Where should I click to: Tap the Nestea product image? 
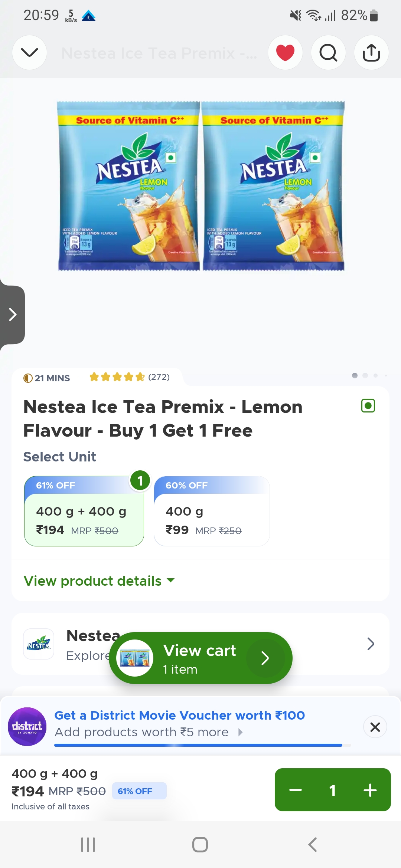pos(200,185)
